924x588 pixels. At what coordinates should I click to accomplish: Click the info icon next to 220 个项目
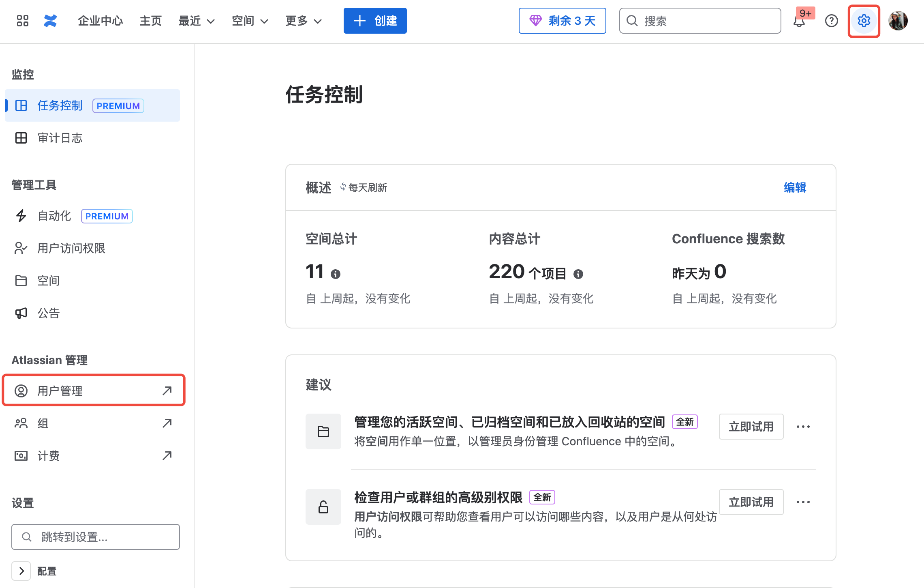578,275
